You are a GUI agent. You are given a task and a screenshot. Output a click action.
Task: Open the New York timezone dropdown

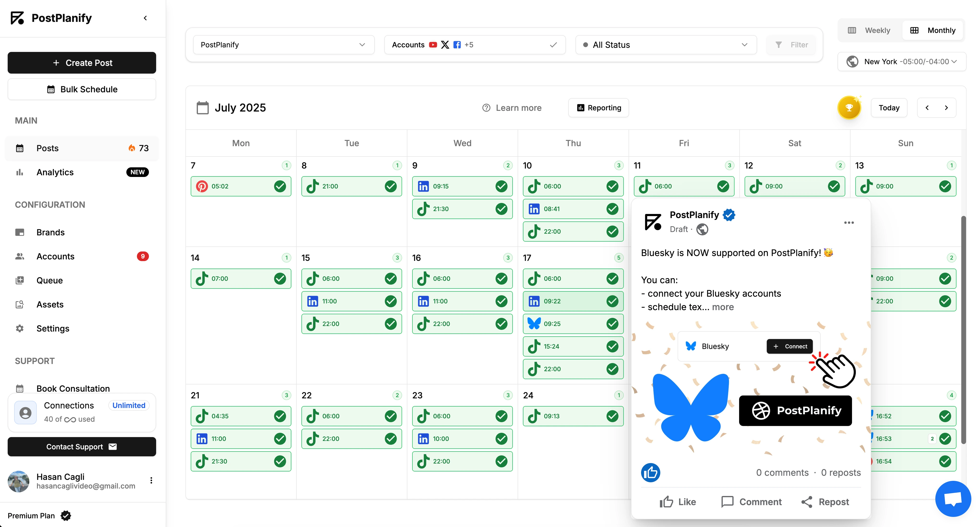point(902,62)
